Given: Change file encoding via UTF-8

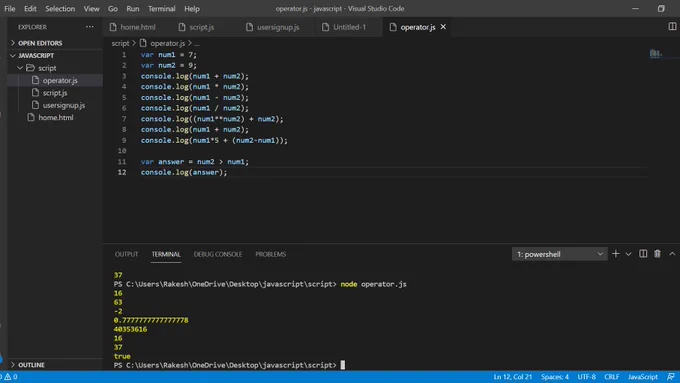Looking at the screenshot, I should [586, 376].
